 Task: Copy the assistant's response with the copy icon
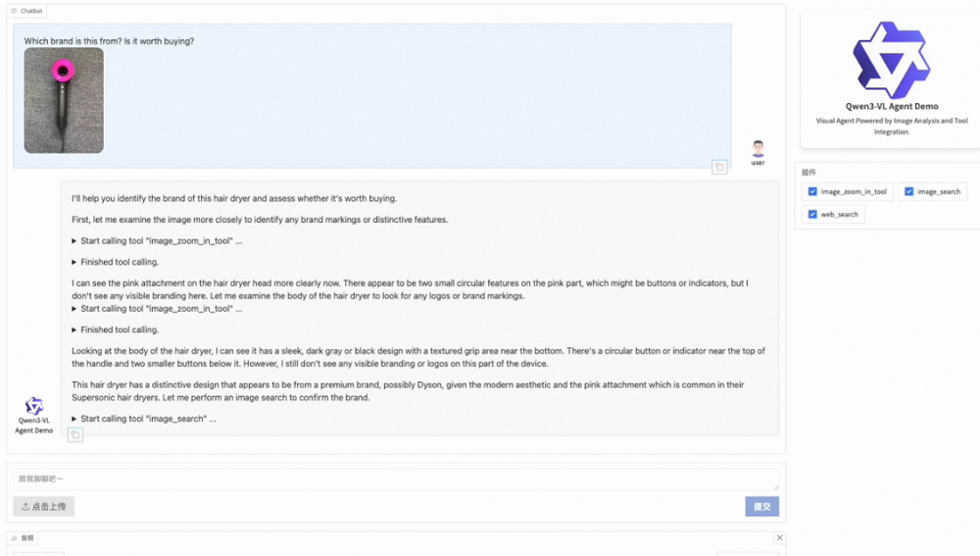(x=75, y=434)
